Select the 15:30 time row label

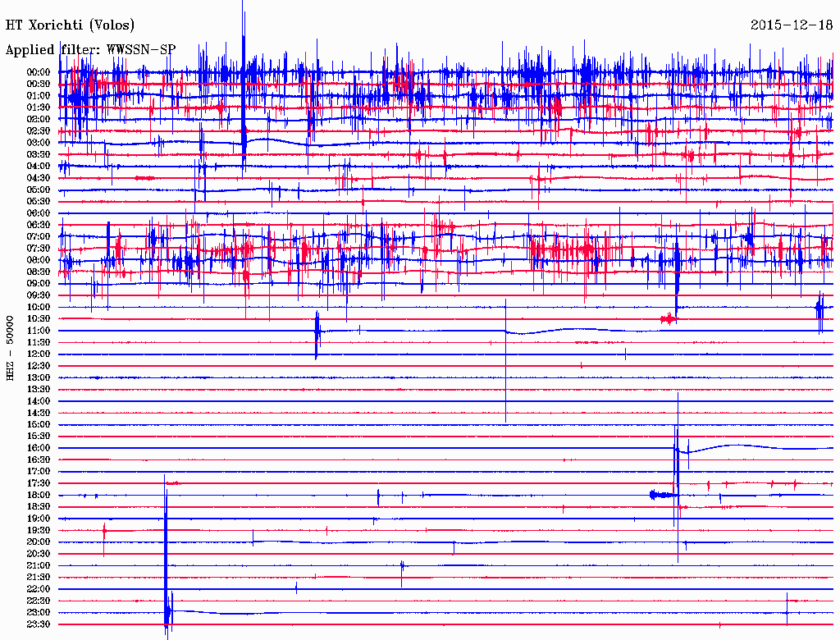[39, 437]
